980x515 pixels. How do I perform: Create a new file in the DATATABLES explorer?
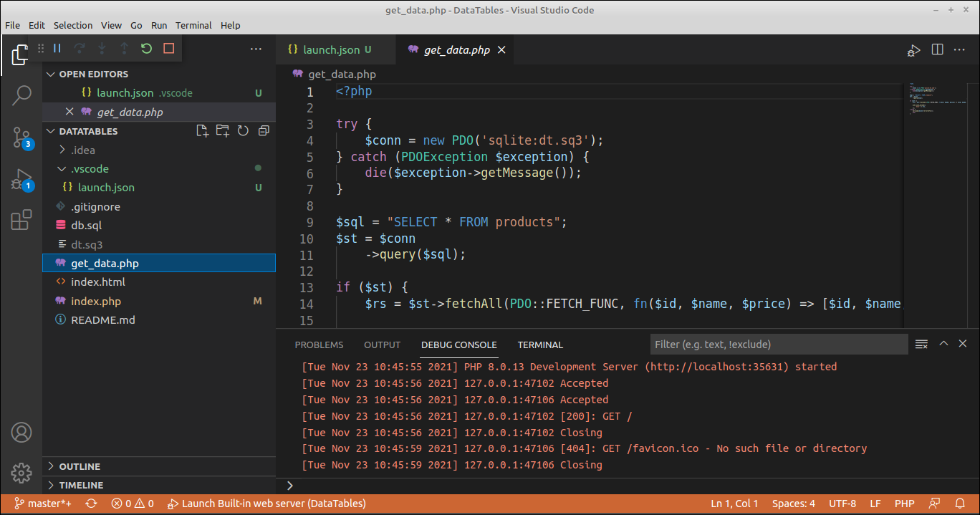202,130
